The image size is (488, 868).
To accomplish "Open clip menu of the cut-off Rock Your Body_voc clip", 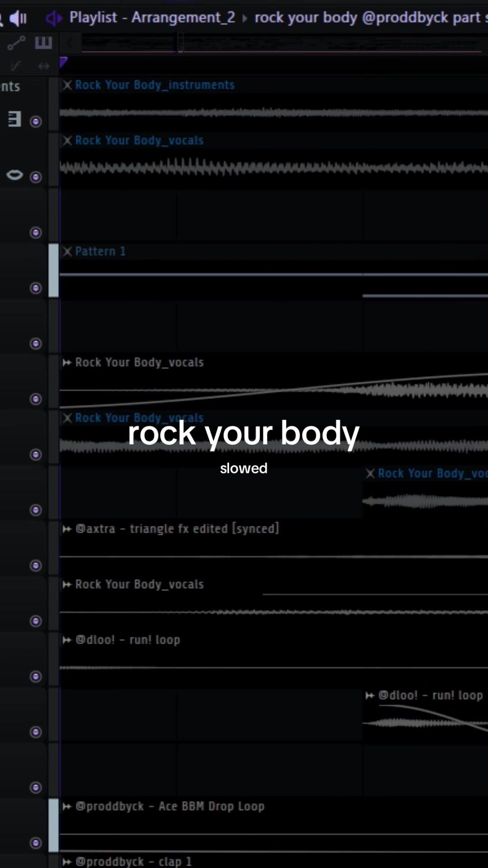I will click(370, 473).
